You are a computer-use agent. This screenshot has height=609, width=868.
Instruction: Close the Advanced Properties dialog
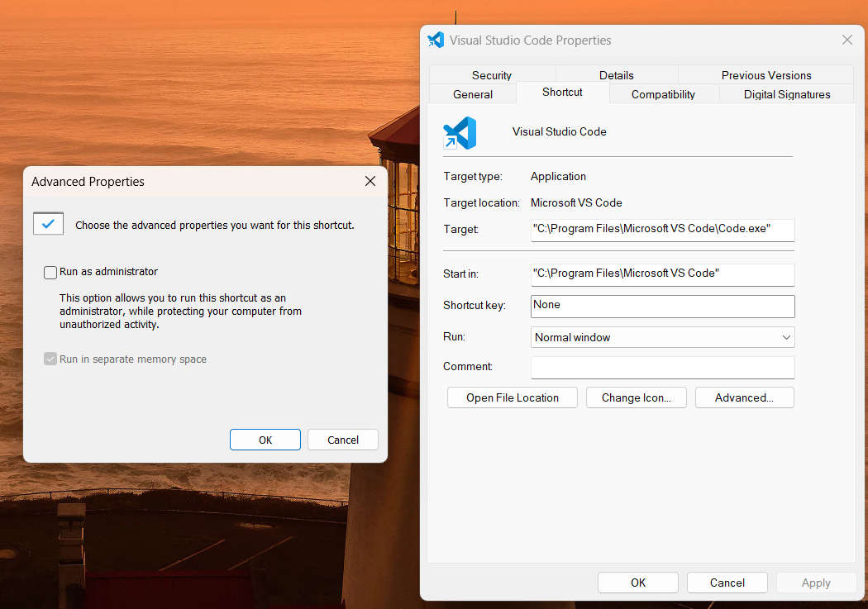pyautogui.click(x=370, y=181)
